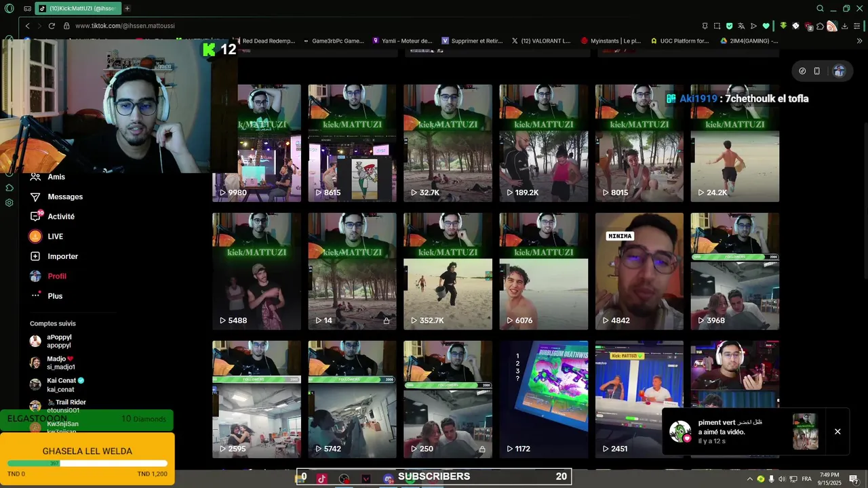Open the private video with 14 views
This screenshot has height=488, width=868.
coord(352,271)
